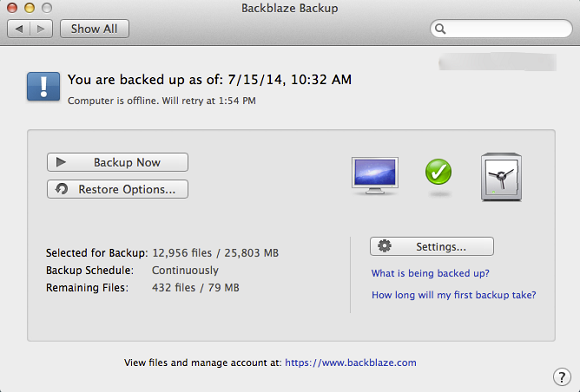Screen dimensions: 580x392
Task: Click in the search field
Action: click(501, 28)
